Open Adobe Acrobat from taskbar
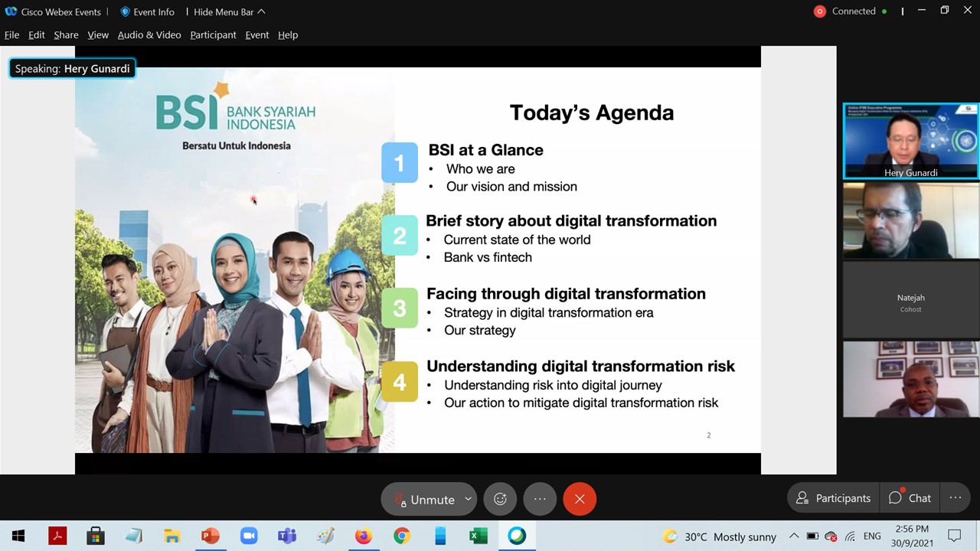This screenshot has width=980, height=551. click(x=57, y=536)
